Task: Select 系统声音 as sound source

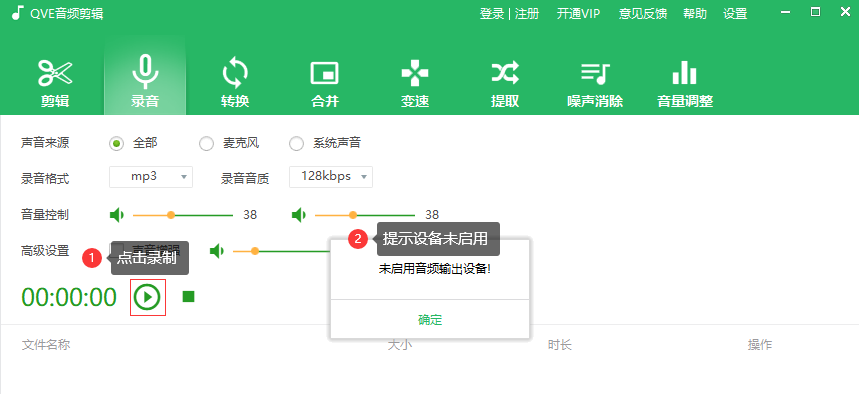Action: tap(296, 144)
